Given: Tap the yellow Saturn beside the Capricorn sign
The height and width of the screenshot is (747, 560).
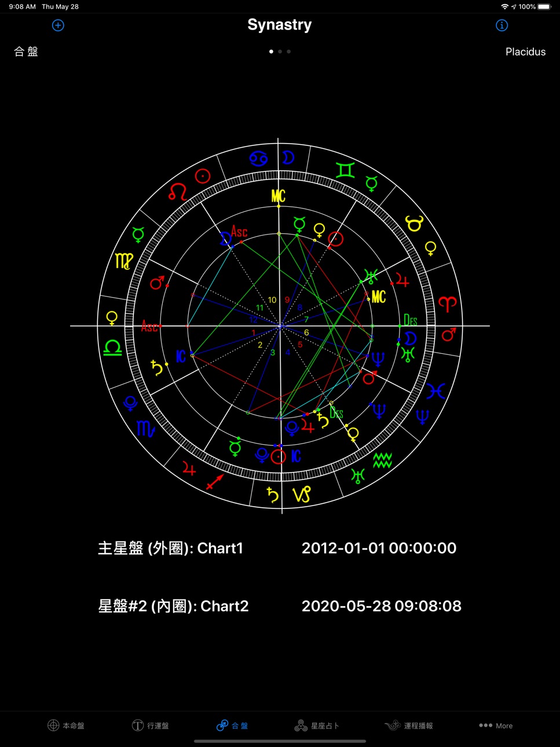Looking at the screenshot, I should [x=273, y=495].
